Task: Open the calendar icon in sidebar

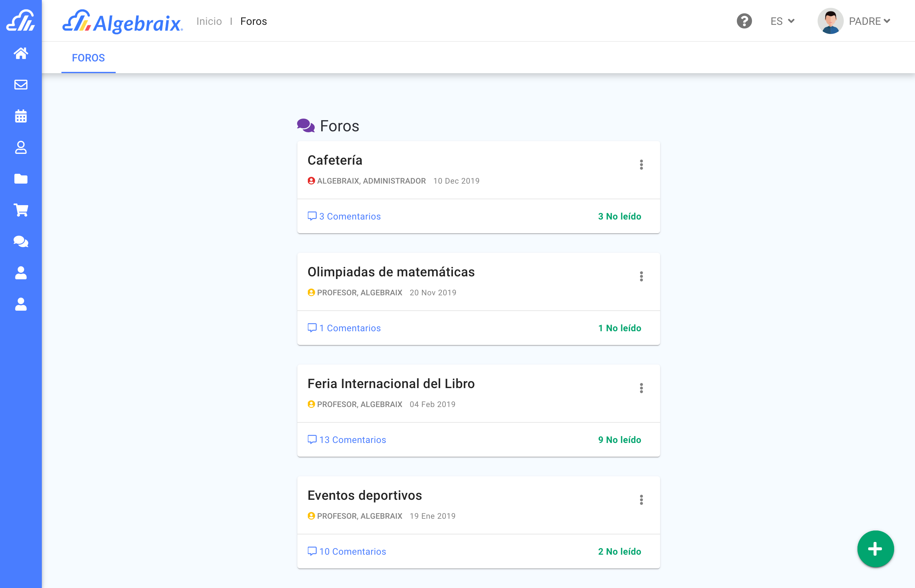Action: tap(21, 116)
